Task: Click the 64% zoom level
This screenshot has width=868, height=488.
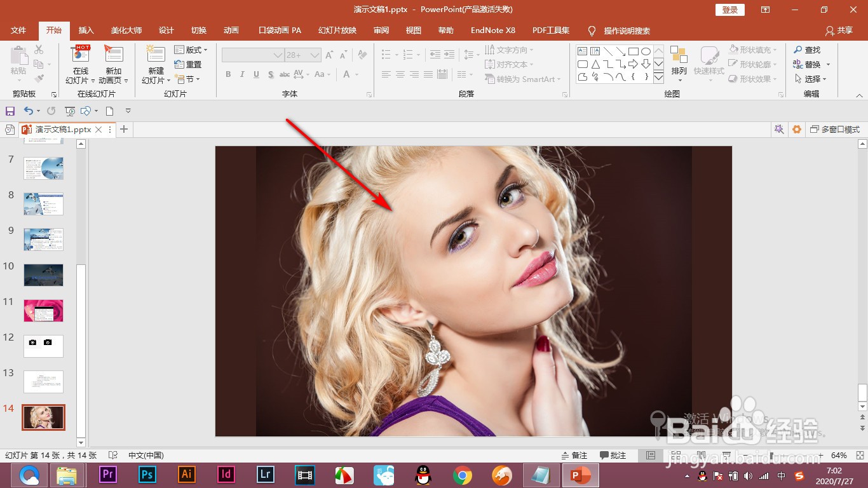Action: (x=839, y=455)
